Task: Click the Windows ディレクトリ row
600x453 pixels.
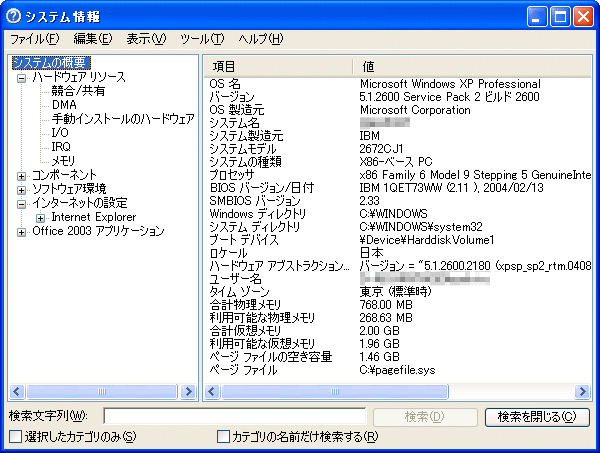Action: (x=398, y=214)
